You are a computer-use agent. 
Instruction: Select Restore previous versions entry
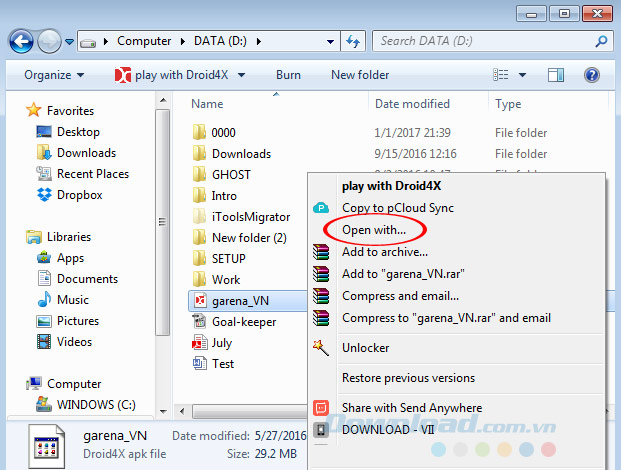click(x=408, y=378)
